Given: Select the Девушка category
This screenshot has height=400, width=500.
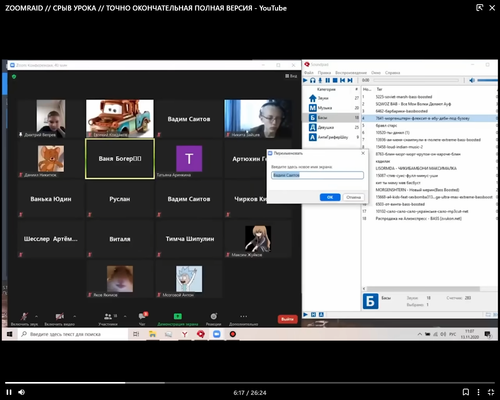Looking at the screenshot, I should 331,127.
